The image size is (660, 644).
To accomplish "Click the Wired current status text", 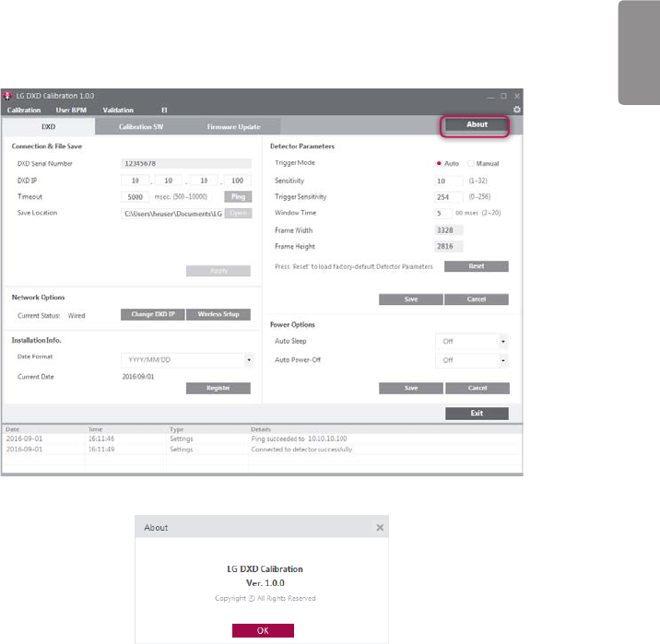I will coord(77,315).
